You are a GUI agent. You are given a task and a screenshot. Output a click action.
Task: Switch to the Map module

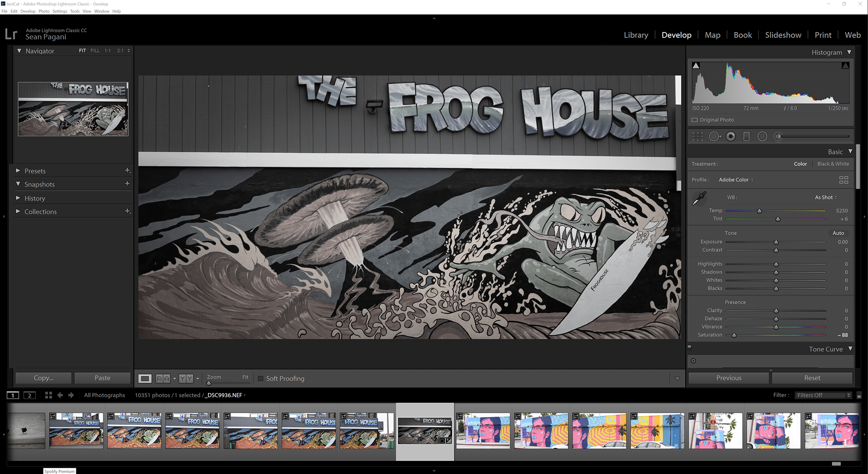712,35
